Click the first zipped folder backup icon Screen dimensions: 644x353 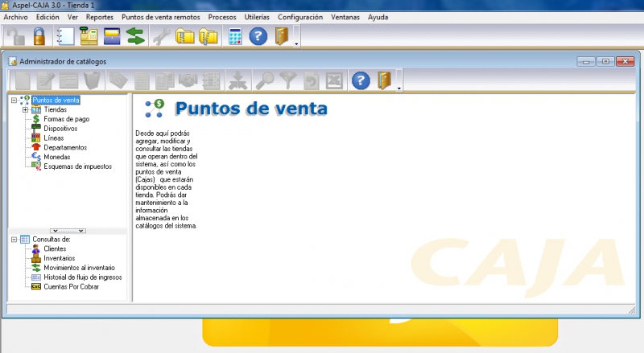185,36
